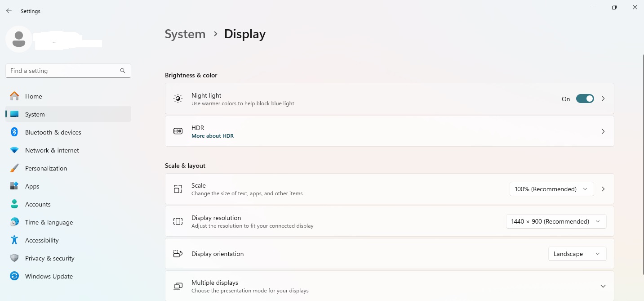Click the Accounts person icon

[14, 204]
